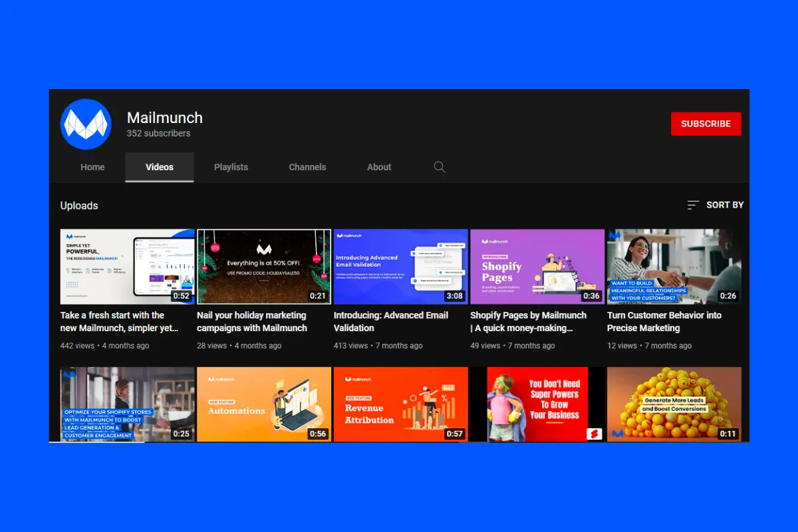This screenshot has width=798, height=532.
Task: Click title 'Introducing: Advanced Email Validation'
Action: coord(391,321)
